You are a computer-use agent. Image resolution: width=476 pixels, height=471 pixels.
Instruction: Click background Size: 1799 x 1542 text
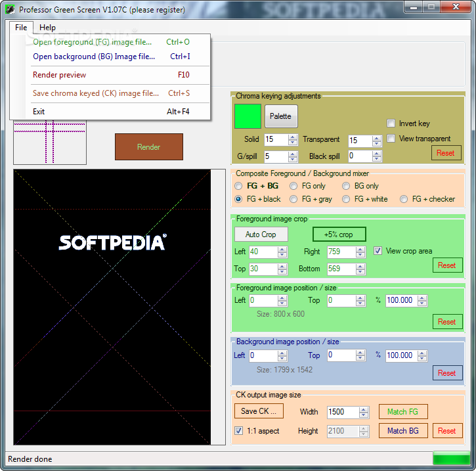click(x=284, y=370)
